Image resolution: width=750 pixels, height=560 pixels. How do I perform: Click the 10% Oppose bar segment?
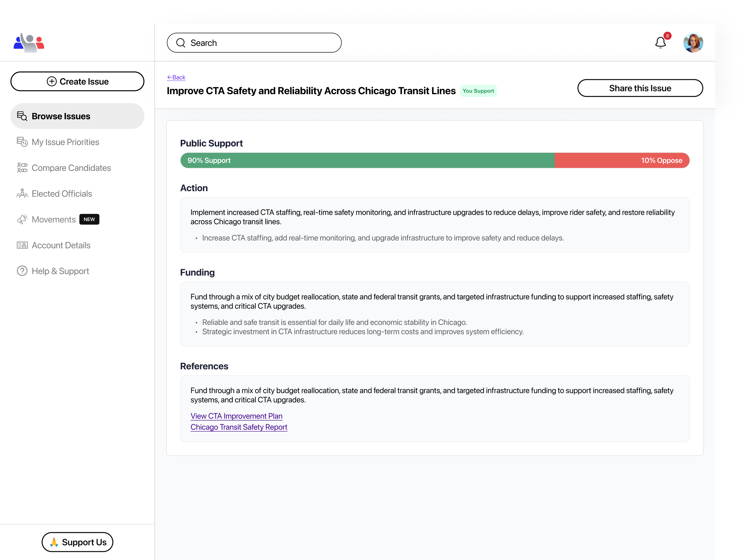[622, 160]
